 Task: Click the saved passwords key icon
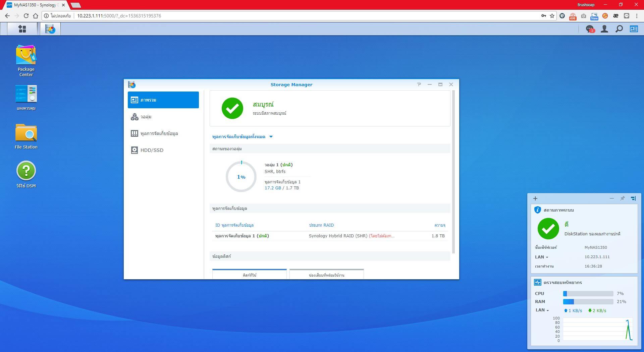(543, 16)
